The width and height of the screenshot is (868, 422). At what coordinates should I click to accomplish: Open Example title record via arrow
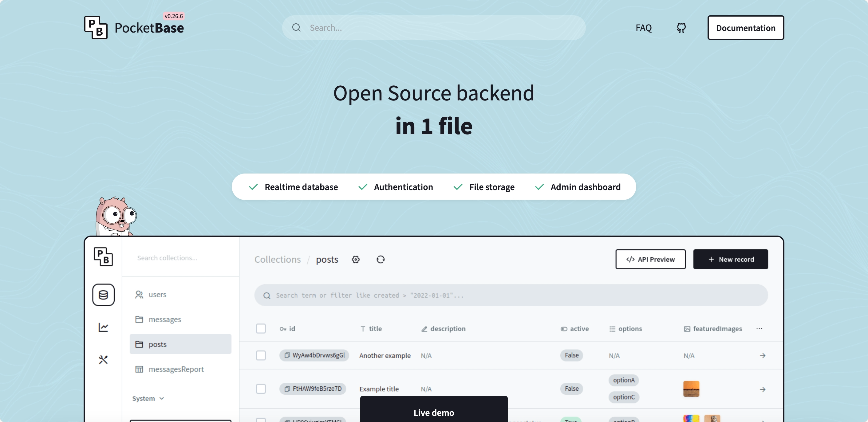point(763,389)
